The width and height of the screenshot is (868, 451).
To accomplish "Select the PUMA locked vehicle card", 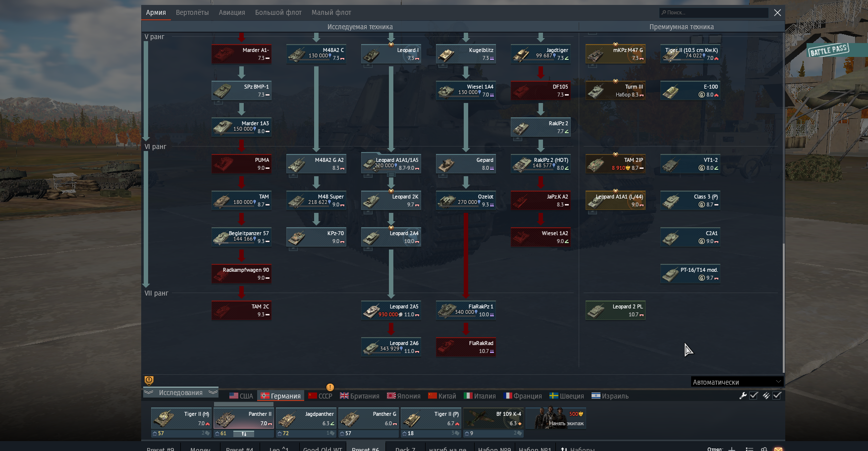I will 241,164.
